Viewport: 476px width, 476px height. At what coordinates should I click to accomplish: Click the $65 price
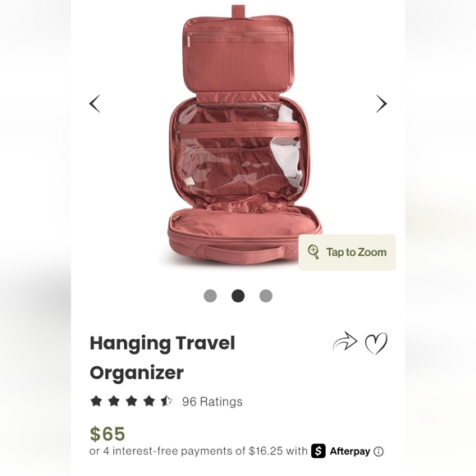[108, 433]
